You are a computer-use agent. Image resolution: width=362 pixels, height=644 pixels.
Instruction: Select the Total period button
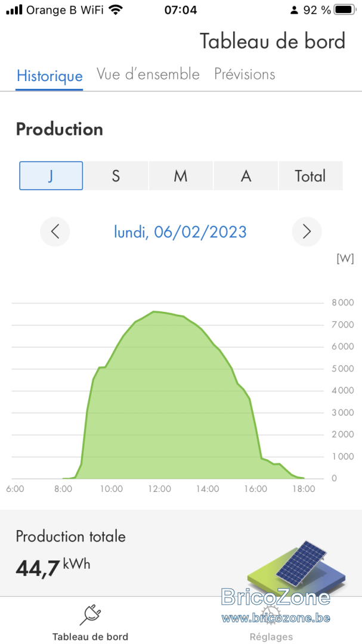point(310,176)
